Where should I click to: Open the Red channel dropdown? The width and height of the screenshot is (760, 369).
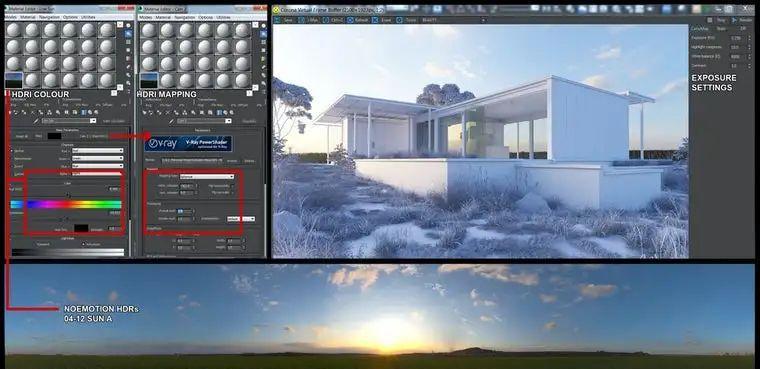97,151
